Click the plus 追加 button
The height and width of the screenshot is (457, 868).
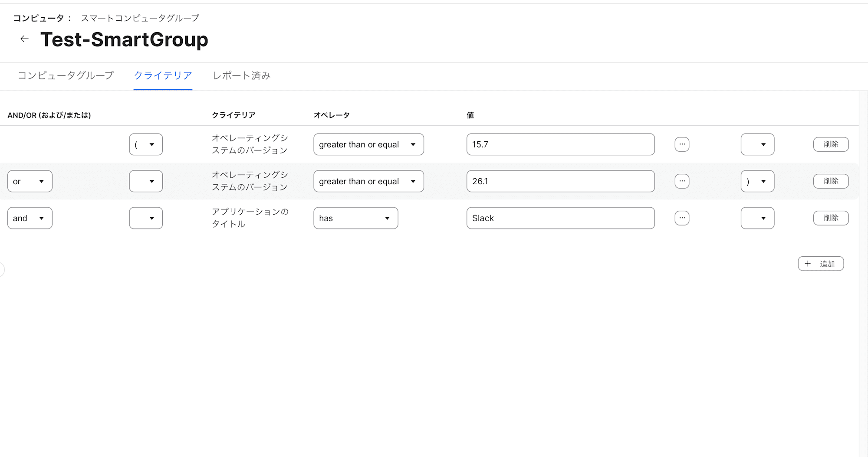click(x=820, y=264)
